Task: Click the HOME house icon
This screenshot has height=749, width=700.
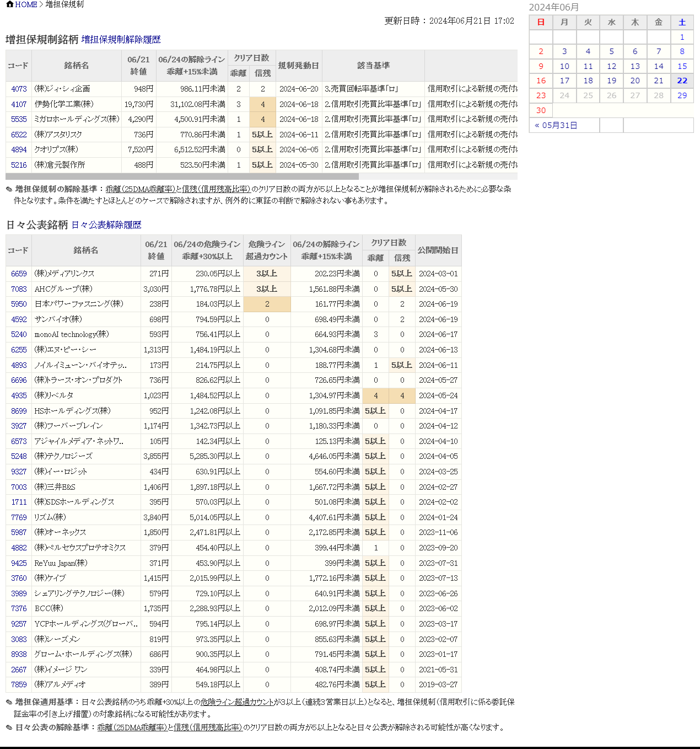Action: (9, 4)
